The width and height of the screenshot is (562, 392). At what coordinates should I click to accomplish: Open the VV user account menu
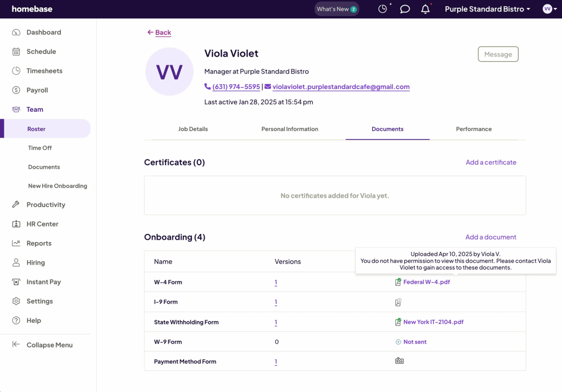click(549, 9)
